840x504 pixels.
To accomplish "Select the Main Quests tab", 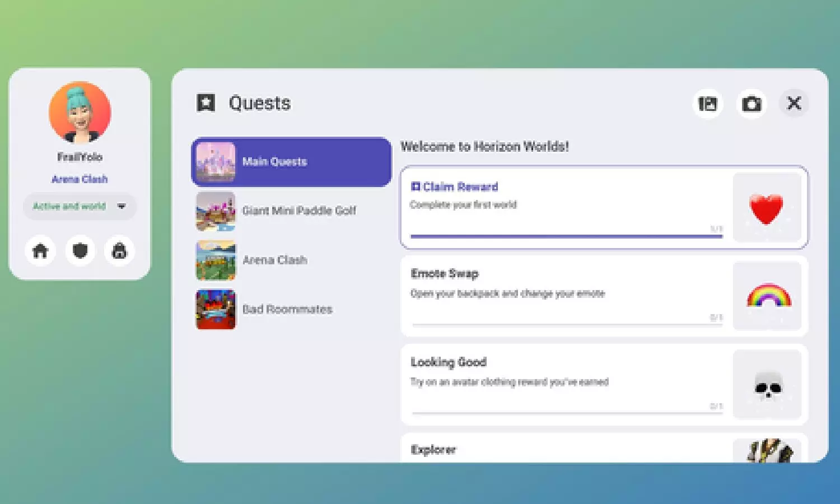I will (x=291, y=161).
